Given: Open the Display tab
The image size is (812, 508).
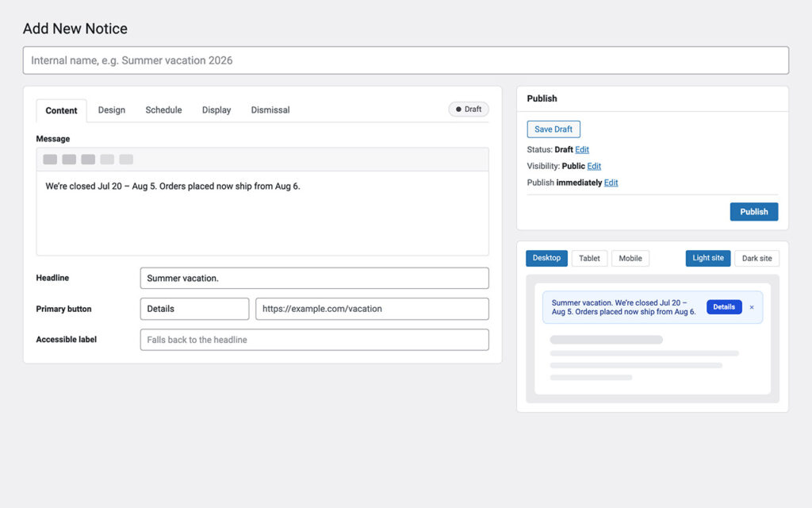Looking at the screenshot, I should pyautogui.click(x=216, y=110).
